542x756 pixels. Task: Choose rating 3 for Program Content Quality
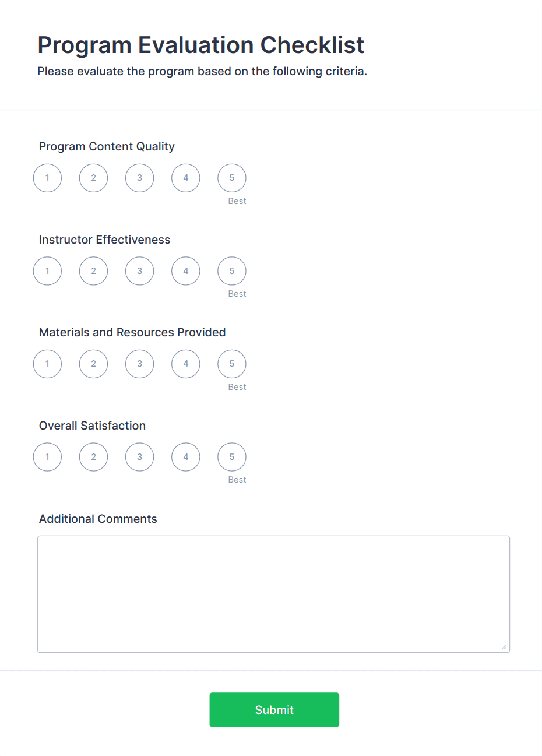(x=139, y=178)
